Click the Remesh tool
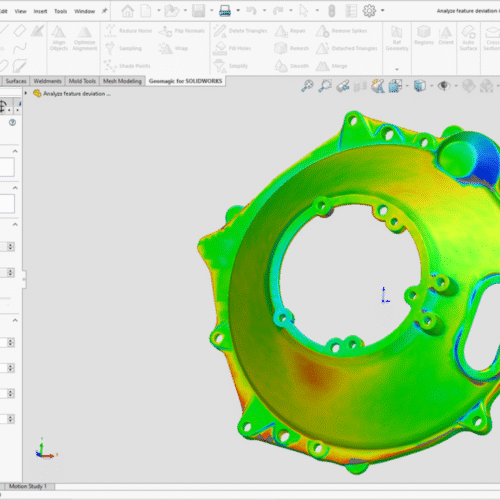The width and height of the screenshot is (500, 500). (292, 48)
